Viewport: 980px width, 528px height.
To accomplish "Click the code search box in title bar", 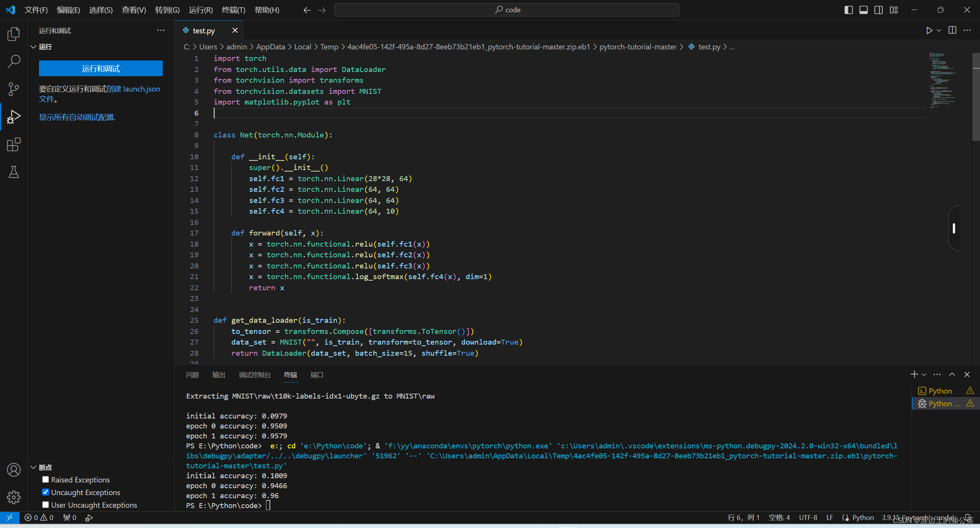I will [x=506, y=10].
